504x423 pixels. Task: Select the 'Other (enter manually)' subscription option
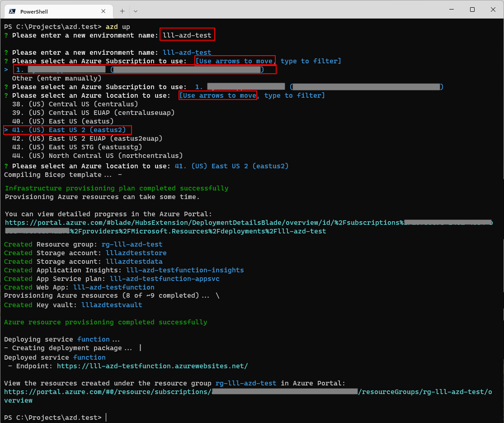pos(57,78)
